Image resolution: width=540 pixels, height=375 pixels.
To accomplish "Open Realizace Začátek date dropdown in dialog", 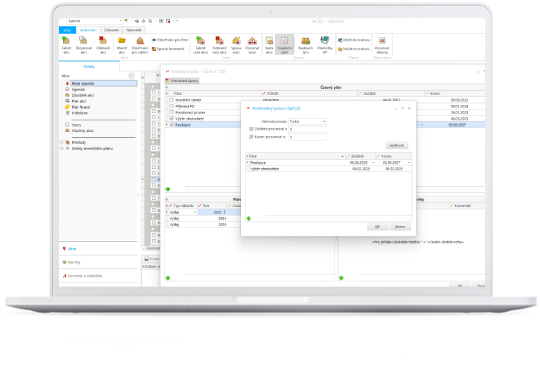I will point(373,163).
